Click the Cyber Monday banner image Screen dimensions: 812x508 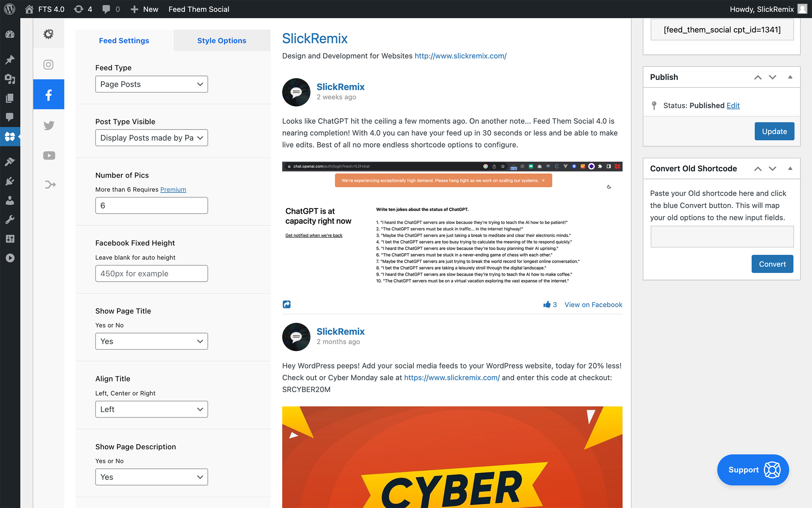pyautogui.click(x=452, y=457)
